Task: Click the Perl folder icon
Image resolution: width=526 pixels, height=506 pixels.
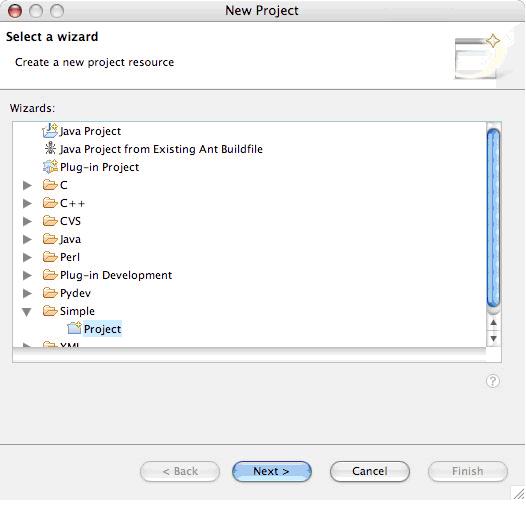Action: (x=50, y=257)
